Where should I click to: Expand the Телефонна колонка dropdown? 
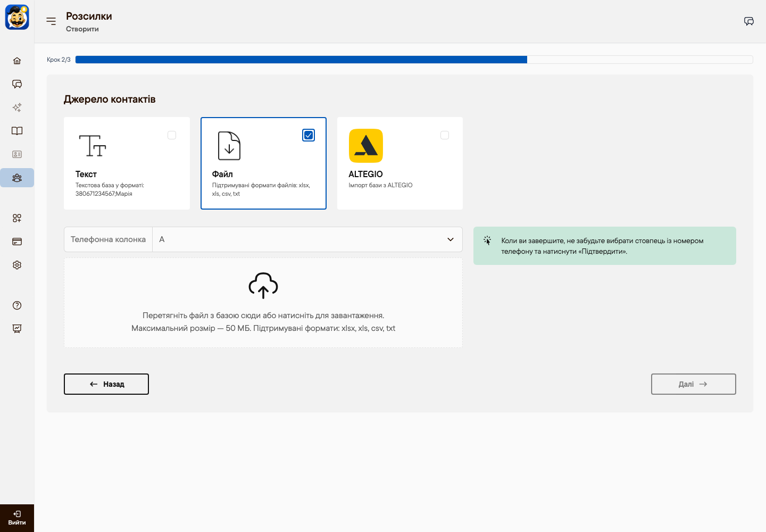click(307, 239)
